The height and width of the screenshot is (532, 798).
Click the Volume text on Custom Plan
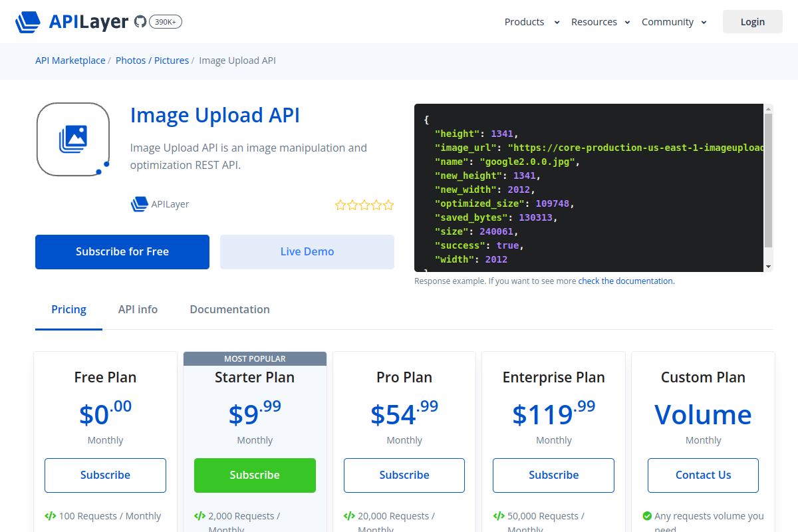704,415
